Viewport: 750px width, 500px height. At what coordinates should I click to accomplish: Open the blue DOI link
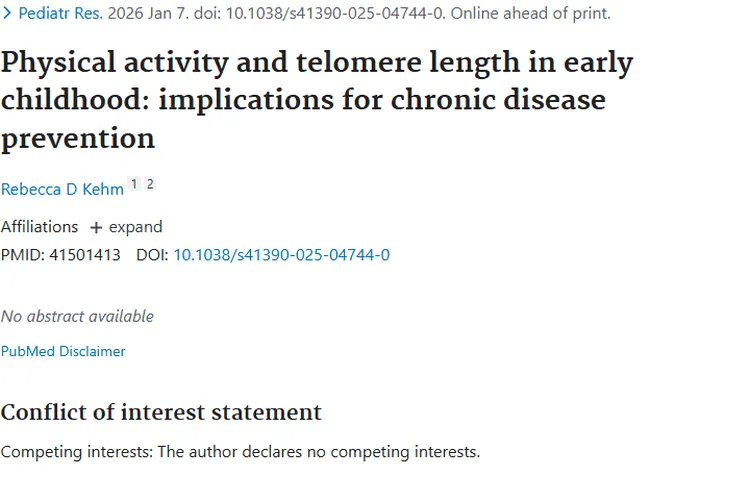pyautogui.click(x=281, y=255)
